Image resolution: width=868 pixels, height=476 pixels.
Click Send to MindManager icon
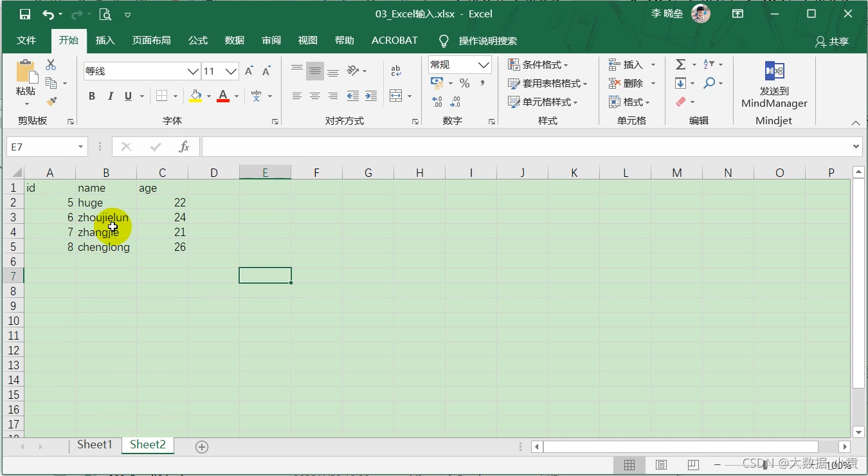click(774, 71)
